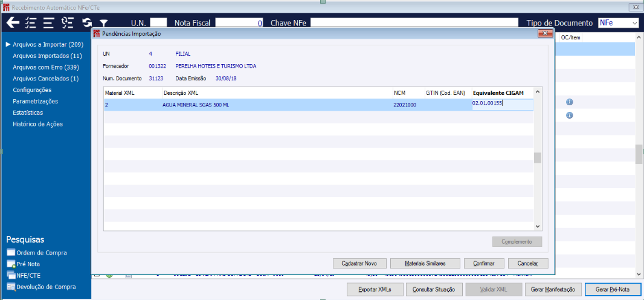The width and height of the screenshot is (644, 300).
Task: Click the NCM value 22021000
Action: pyautogui.click(x=405, y=105)
